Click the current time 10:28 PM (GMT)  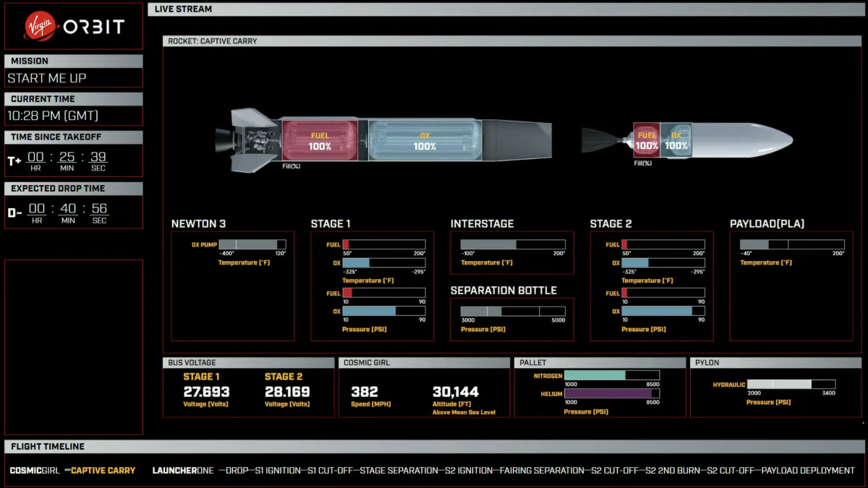(x=53, y=116)
